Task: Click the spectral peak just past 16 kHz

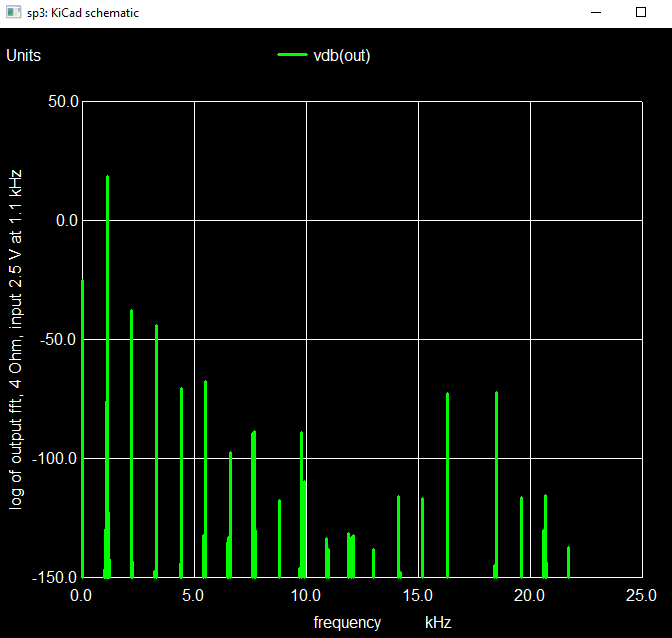Action: click(x=447, y=485)
